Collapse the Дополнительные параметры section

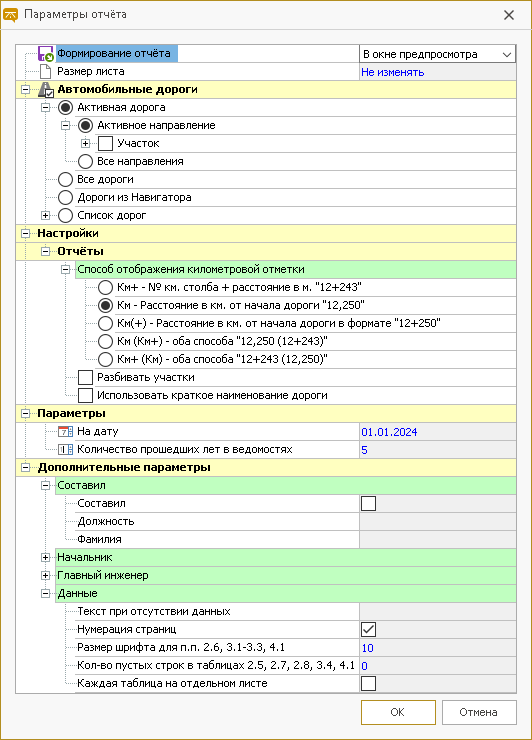(x=25, y=467)
